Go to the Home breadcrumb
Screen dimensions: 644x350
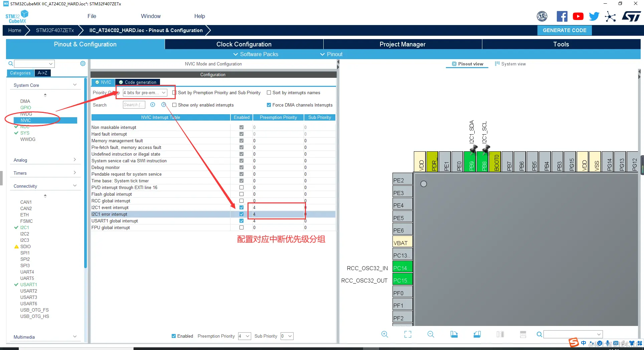(x=15, y=30)
